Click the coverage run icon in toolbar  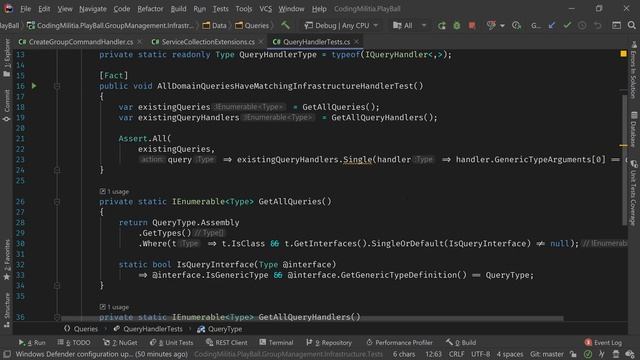point(491,26)
